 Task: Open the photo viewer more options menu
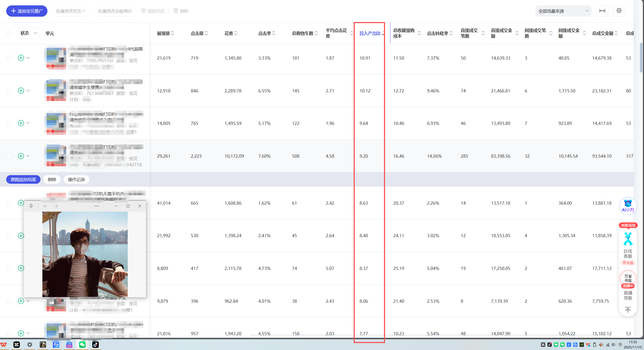click(97, 206)
